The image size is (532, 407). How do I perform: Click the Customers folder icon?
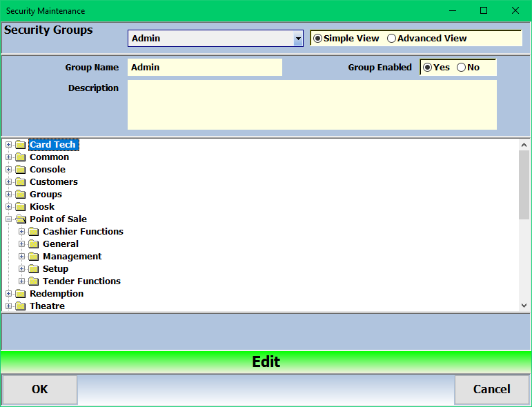tap(20, 182)
